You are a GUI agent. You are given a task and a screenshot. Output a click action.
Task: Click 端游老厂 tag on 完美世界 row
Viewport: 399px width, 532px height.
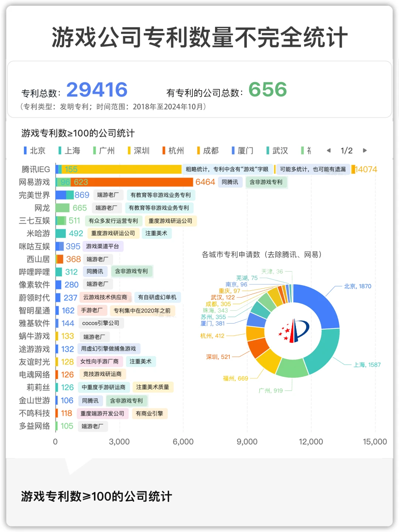[108, 195]
